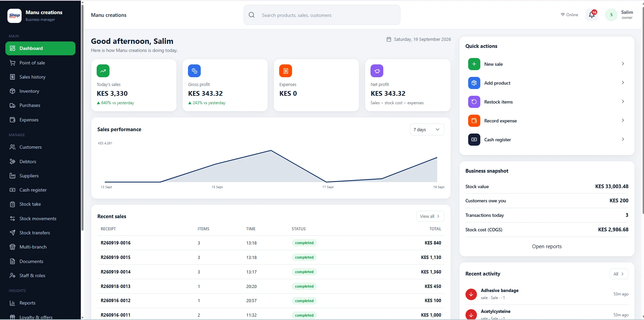The width and height of the screenshot is (644, 320).
Task: Click the Net profit piggy bank icon
Action: tap(377, 71)
